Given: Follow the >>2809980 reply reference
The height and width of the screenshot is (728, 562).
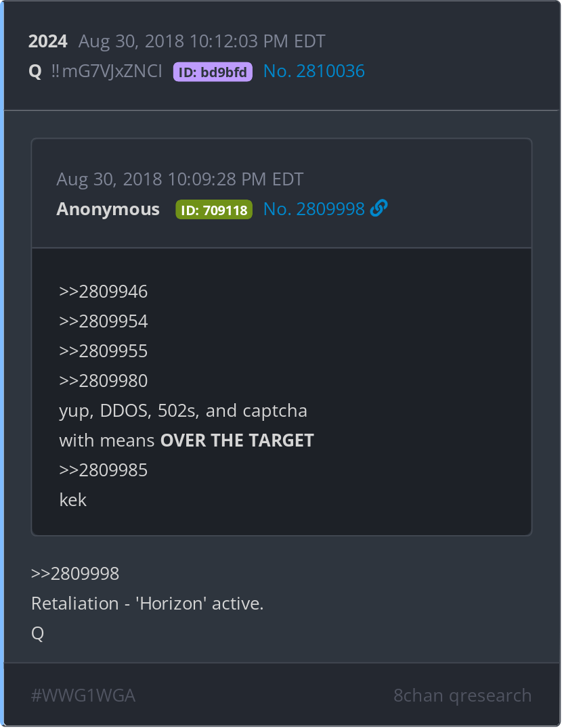Looking at the screenshot, I should 104,381.
